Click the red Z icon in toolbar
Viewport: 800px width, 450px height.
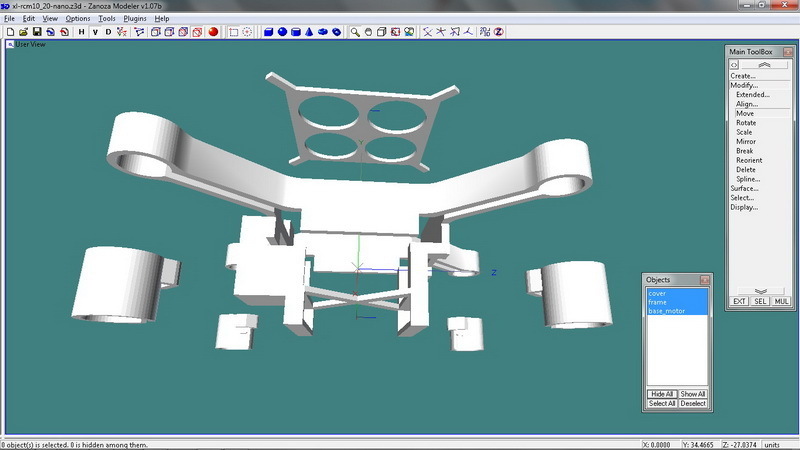point(498,31)
